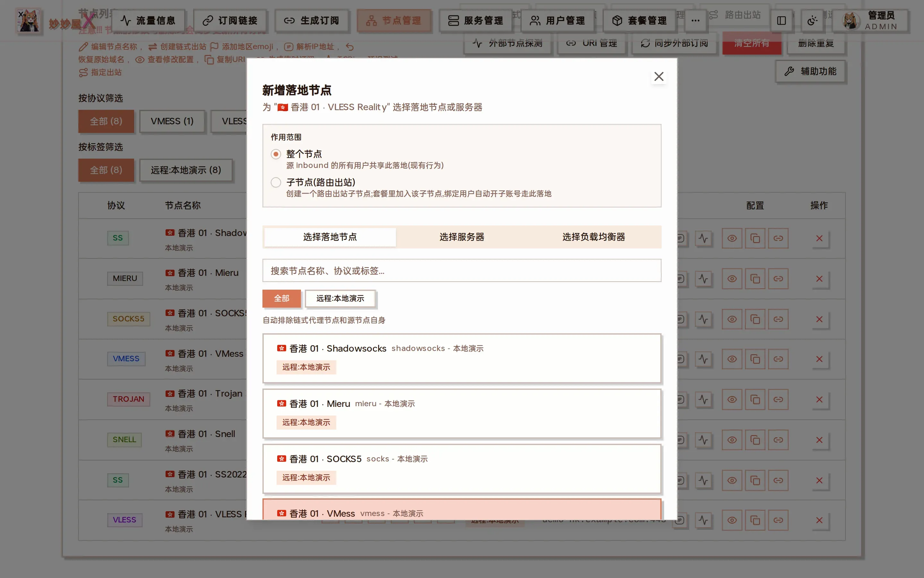Filter nodes by protocol 全部 (8)
Screen dimensions: 924x578
click(x=106, y=121)
